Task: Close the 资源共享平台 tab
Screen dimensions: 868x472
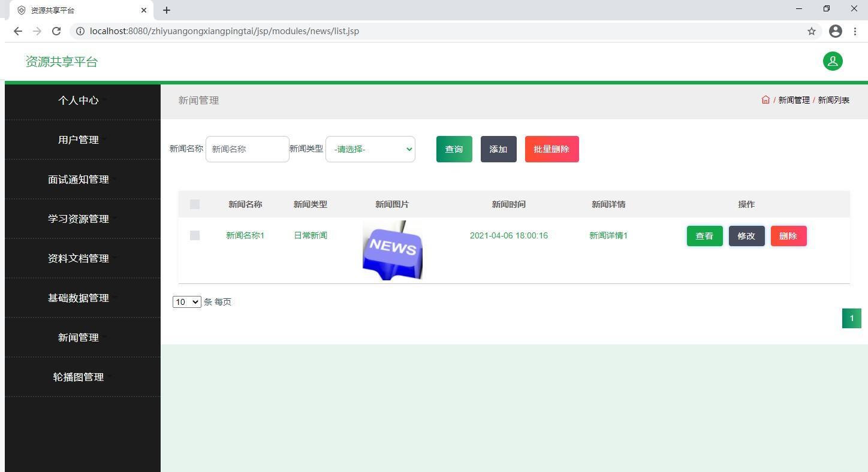Action: coord(144,10)
